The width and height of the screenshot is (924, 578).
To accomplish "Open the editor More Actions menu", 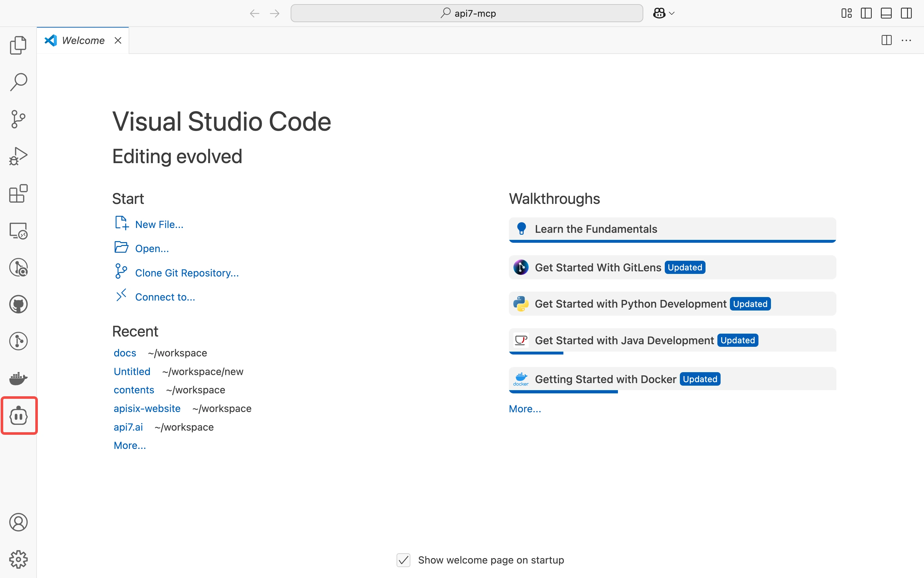I will [906, 40].
